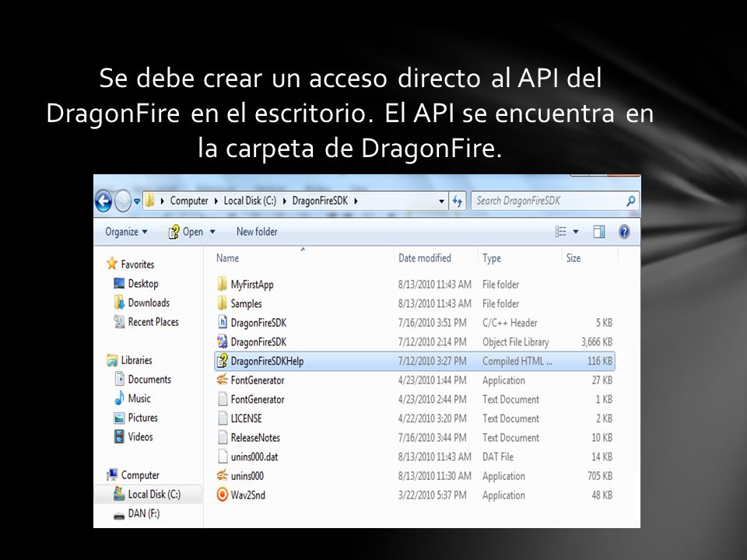Click the FontGenerator Text Document icon
Screen dimensions: 747x560
[222, 399]
